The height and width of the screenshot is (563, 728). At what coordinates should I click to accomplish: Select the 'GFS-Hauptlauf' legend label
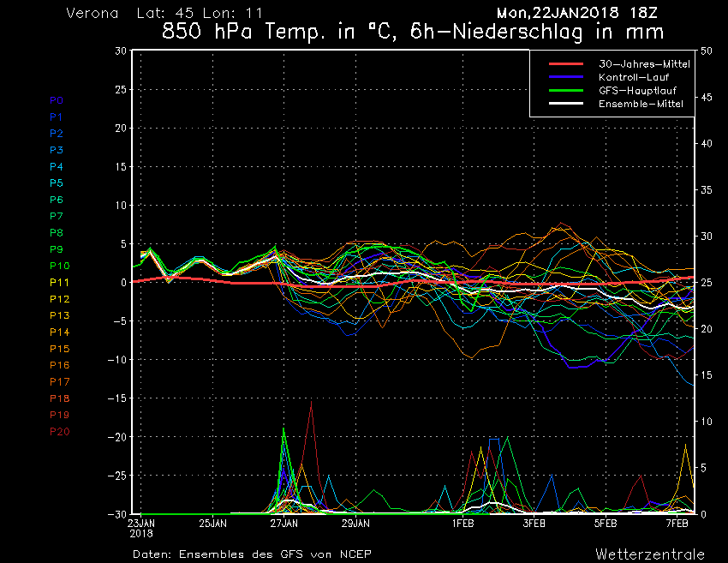click(637, 91)
